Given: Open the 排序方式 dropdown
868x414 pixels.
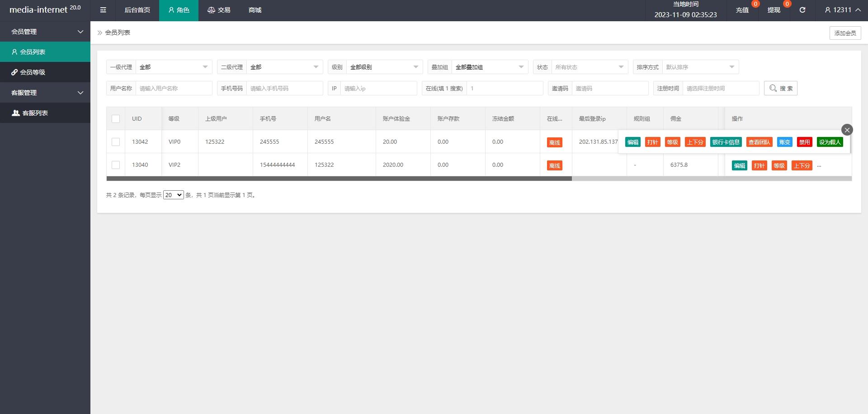Looking at the screenshot, I should pos(701,67).
